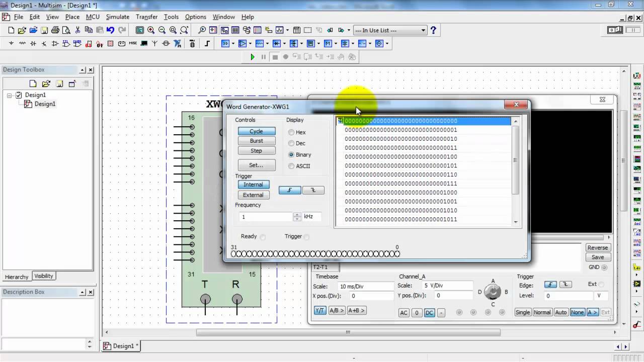
Task: Stop the simulation
Action: (275, 57)
